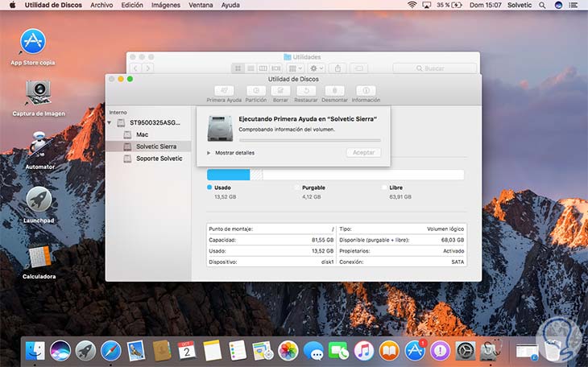This screenshot has height=367, width=588.
Task: Open the Automator desktop icon
Action: [x=39, y=144]
